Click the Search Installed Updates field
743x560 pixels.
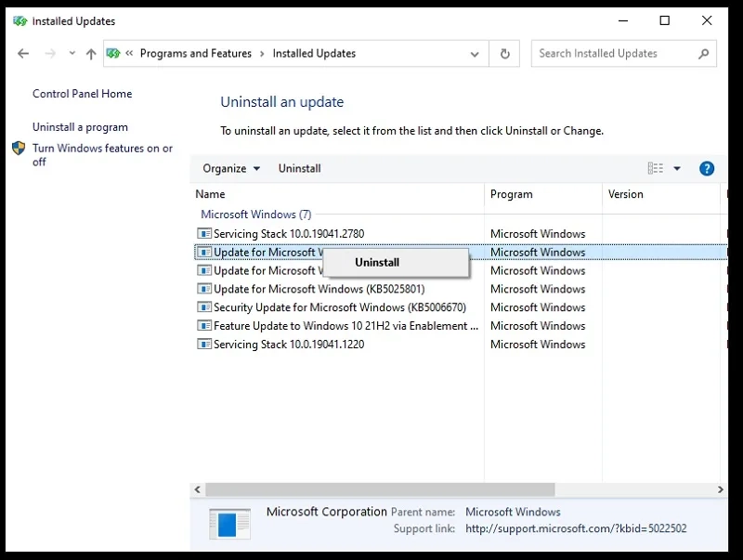tap(614, 54)
